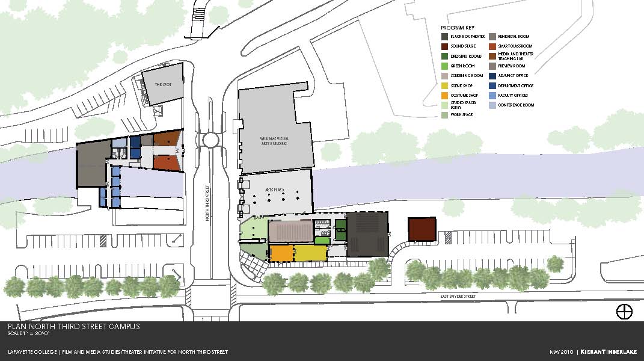
Task: Click the north arrow compass symbol
Action: (x=625, y=312)
